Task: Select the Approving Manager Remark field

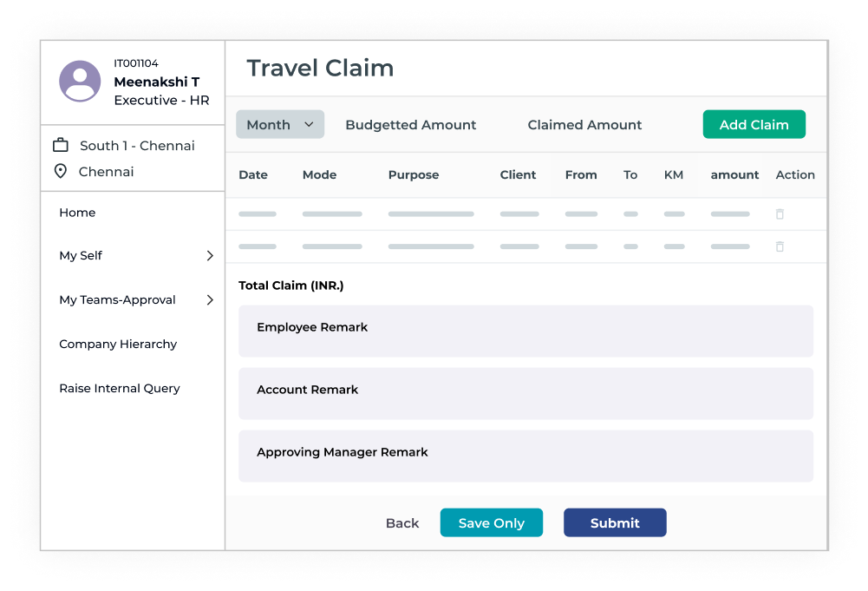Action: (525, 456)
